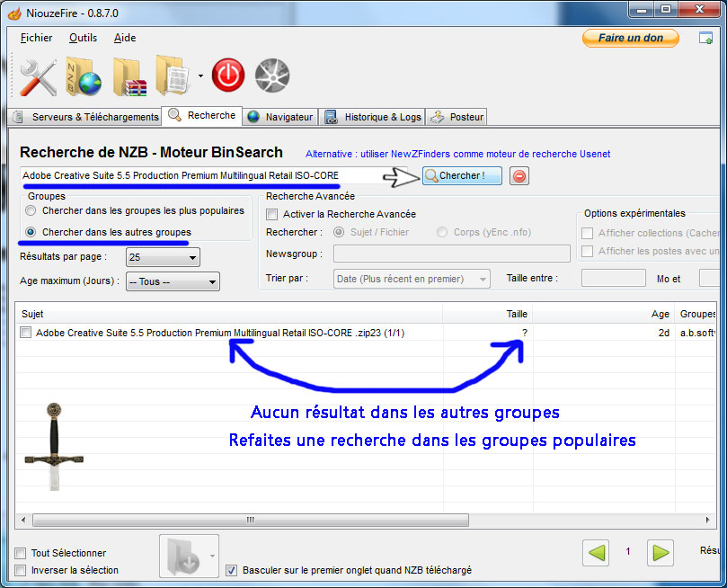Click the results scrollbar right arrow

[707, 520]
